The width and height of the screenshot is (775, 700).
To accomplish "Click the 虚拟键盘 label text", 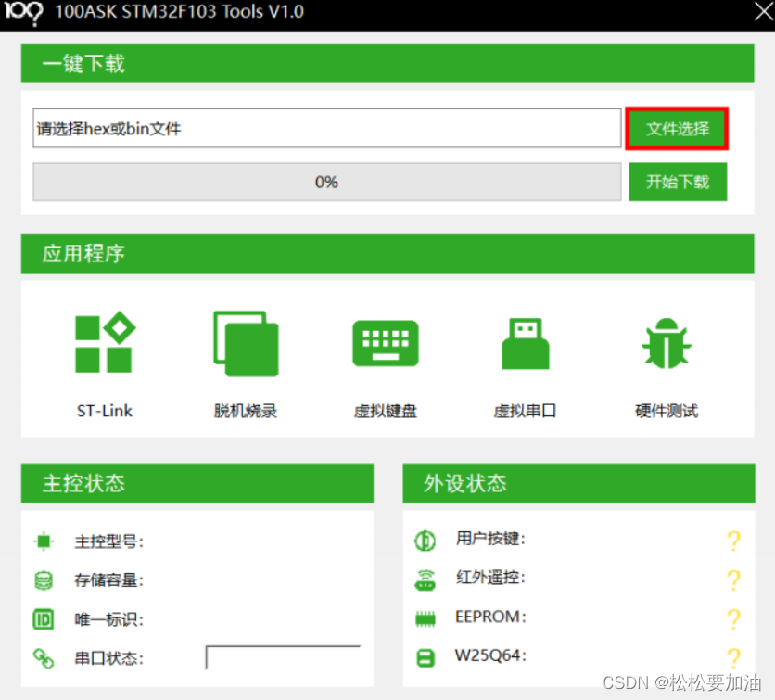I will coord(386,411).
